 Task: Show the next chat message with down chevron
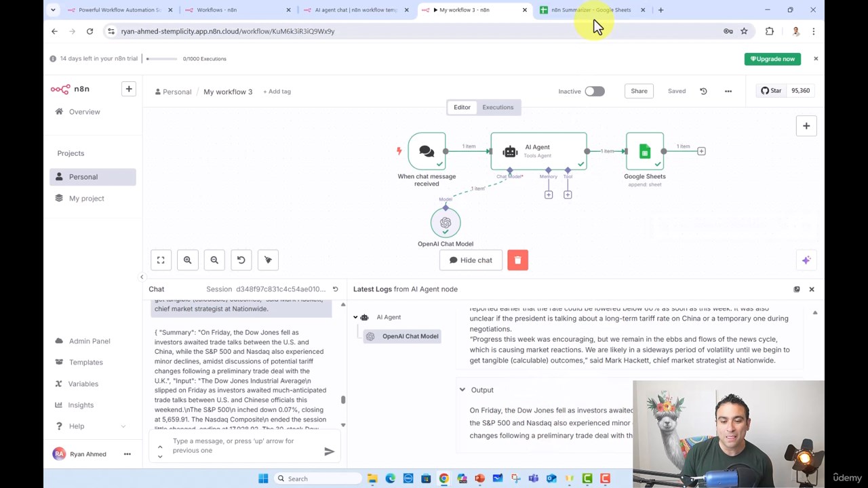tap(160, 456)
